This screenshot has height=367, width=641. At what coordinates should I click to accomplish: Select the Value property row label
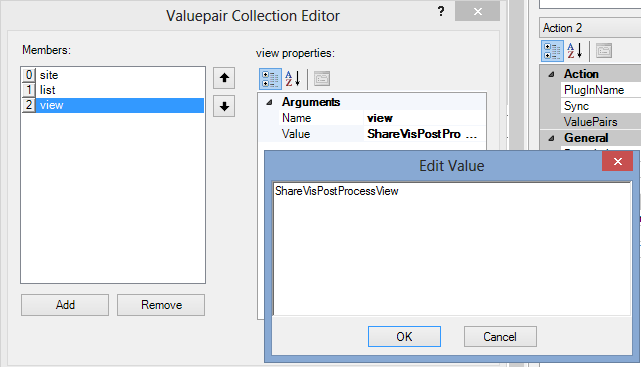(x=296, y=134)
